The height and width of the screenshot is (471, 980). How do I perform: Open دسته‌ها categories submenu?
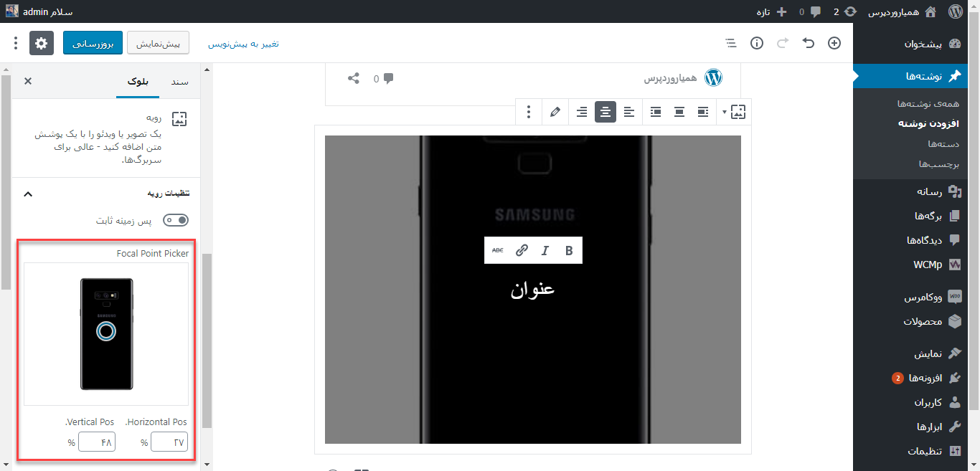943,143
